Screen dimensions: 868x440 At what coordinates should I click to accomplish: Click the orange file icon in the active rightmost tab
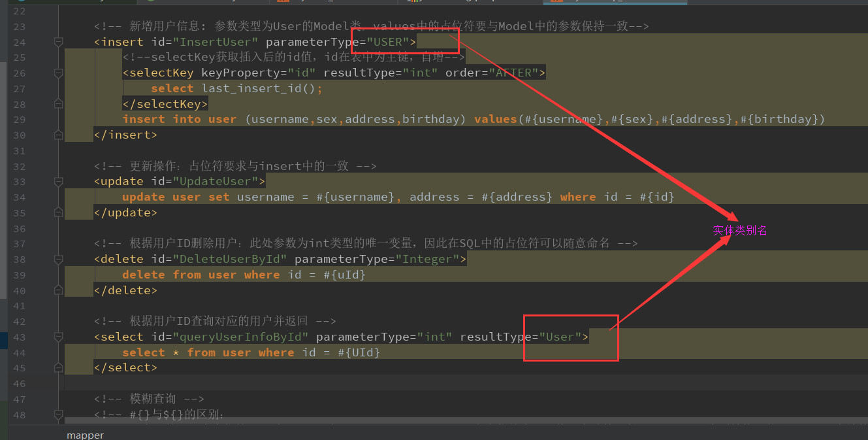[555, 2]
